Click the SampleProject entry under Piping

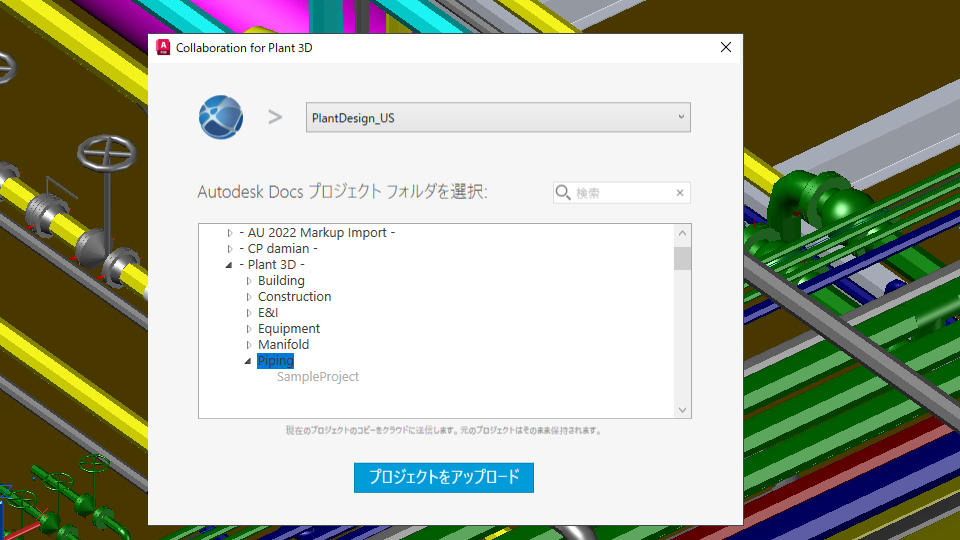pos(318,377)
